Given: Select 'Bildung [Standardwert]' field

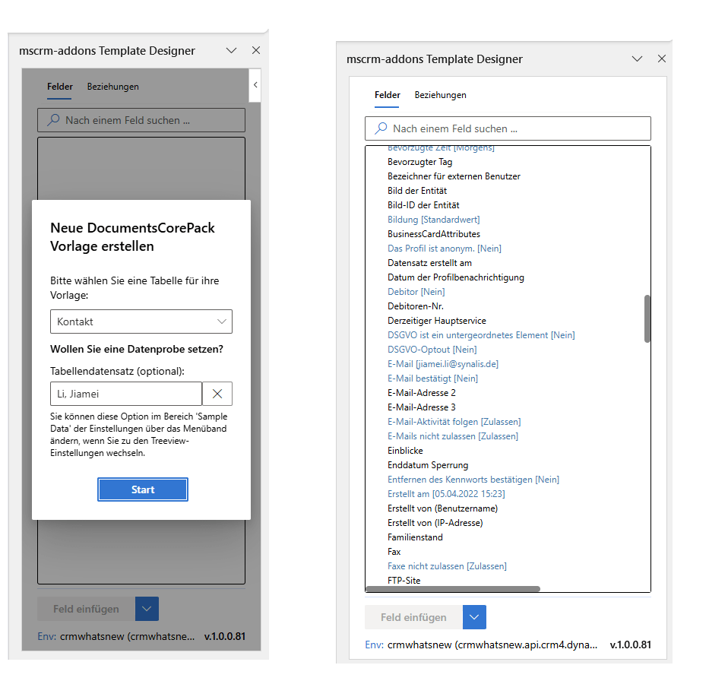Looking at the screenshot, I should 434,220.
